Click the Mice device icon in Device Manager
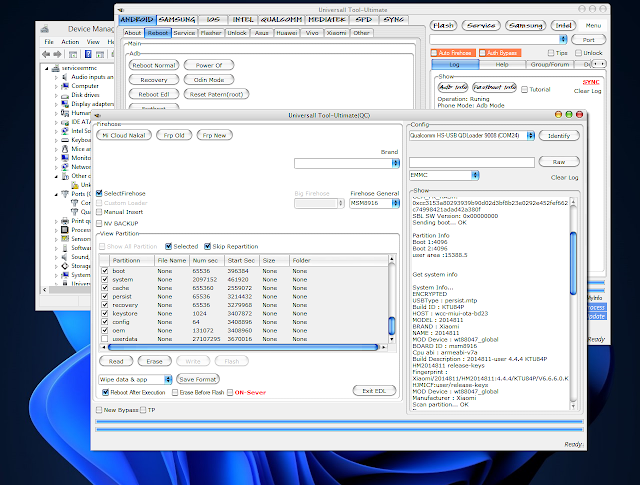 click(64, 149)
